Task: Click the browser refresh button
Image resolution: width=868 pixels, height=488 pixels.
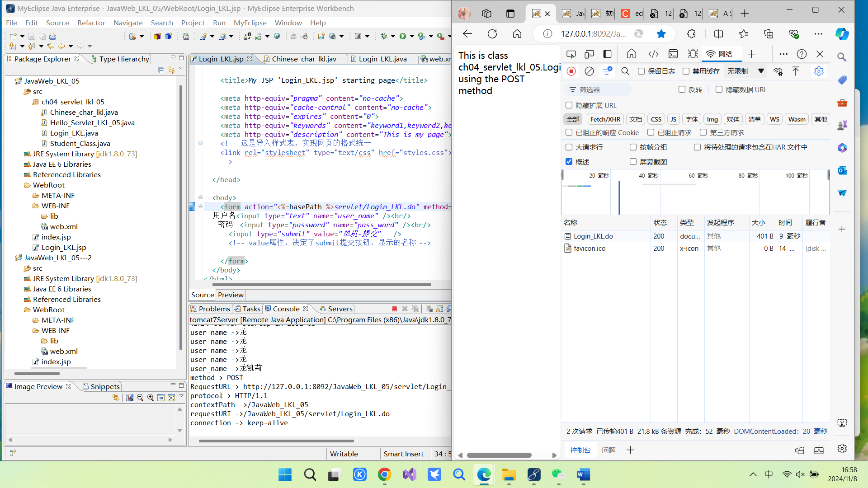Action: 492,34
